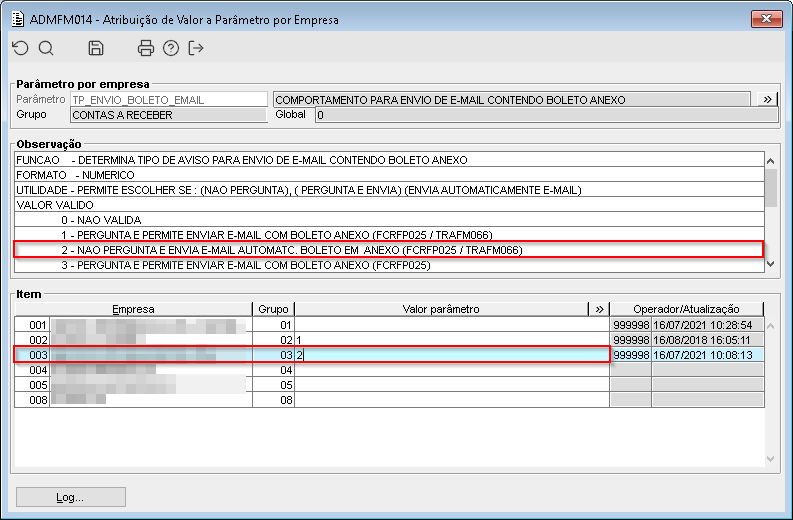Click the '0 - NAO VALIDA' line
The height and width of the screenshot is (520, 793).
(389, 220)
